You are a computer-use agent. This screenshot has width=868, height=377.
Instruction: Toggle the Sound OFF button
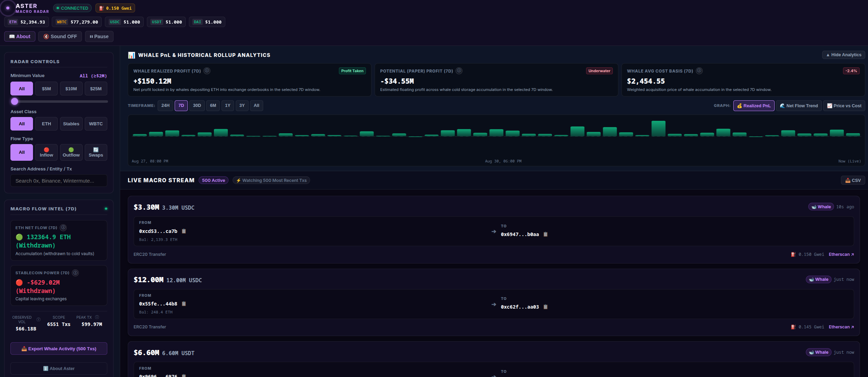tap(60, 36)
